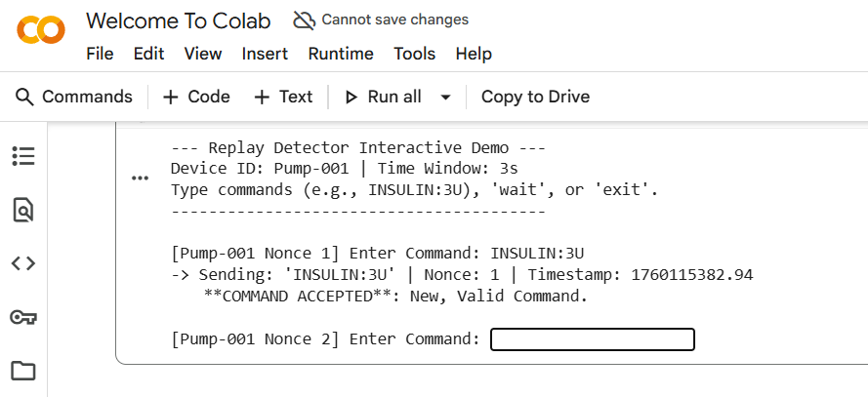This screenshot has height=397, width=868.
Task: Open the Insert menu
Action: pyautogui.click(x=265, y=54)
